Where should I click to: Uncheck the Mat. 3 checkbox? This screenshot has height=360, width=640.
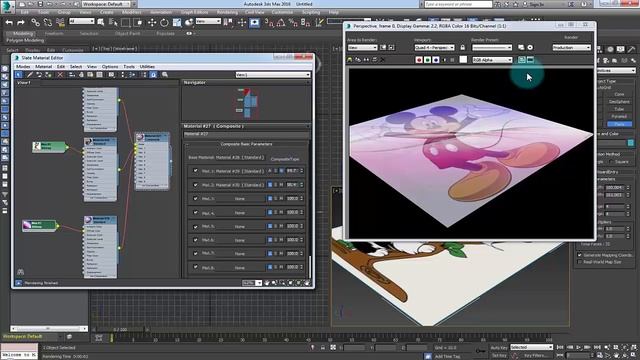[x=196, y=198]
